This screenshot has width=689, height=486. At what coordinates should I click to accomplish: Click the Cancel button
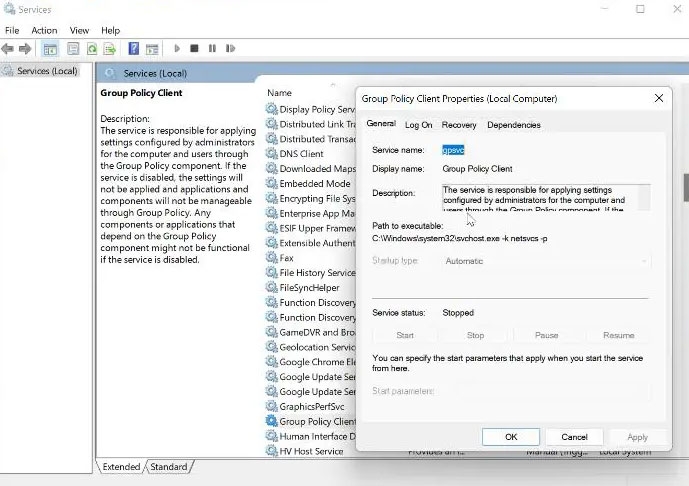(x=574, y=437)
